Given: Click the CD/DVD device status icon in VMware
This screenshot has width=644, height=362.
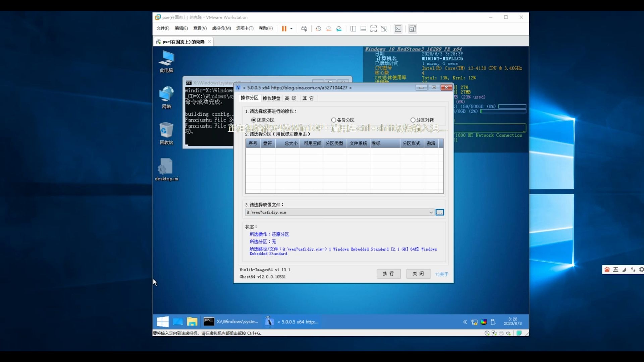Looking at the screenshot, I should (x=487, y=333).
